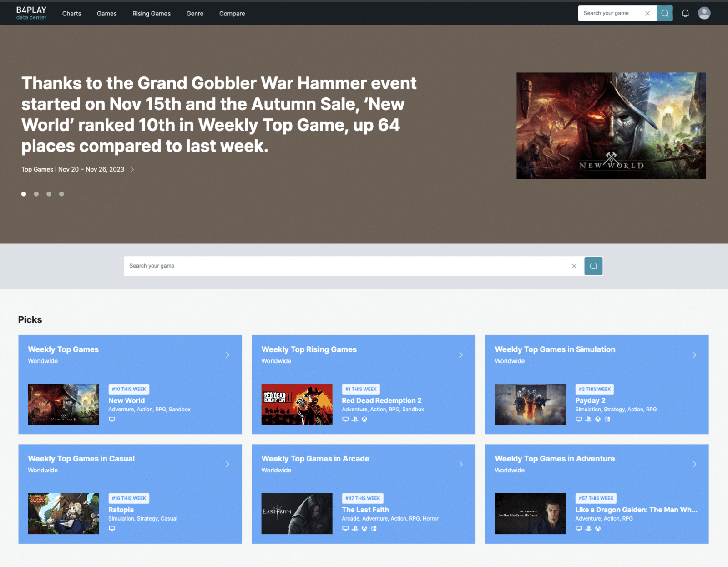
Task: Click the #57 THIS WEEK badge
Action: point(596,498)
